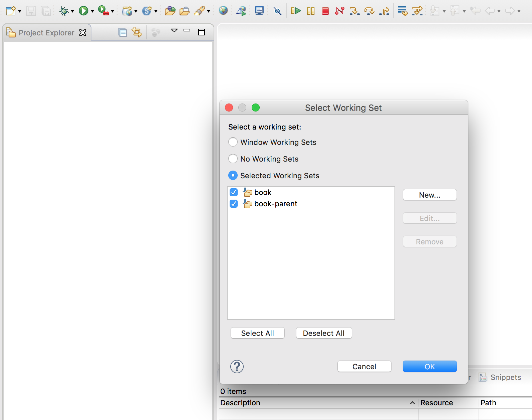532x420 pixels.
Task: Click the Step Return icon
Action: pyautogui.click(x=384, y=11)
